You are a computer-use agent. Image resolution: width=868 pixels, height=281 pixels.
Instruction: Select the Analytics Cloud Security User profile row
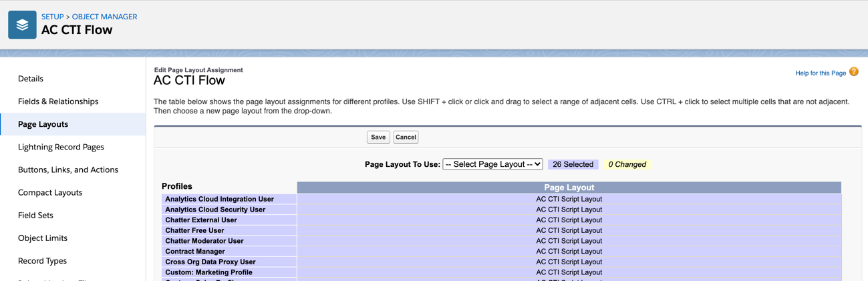[x=229, y=210]
